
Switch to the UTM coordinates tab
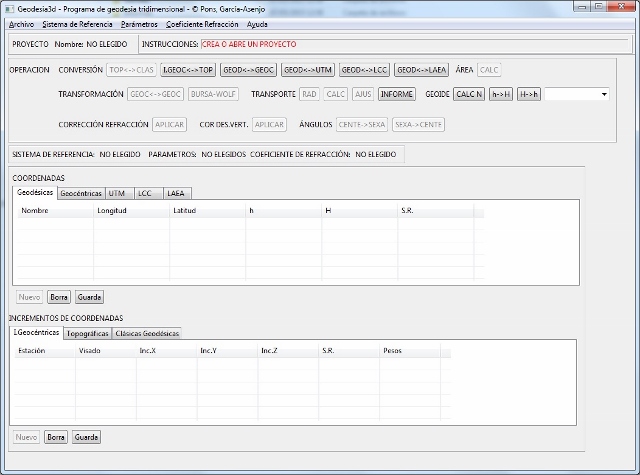(x=119, y=193)
